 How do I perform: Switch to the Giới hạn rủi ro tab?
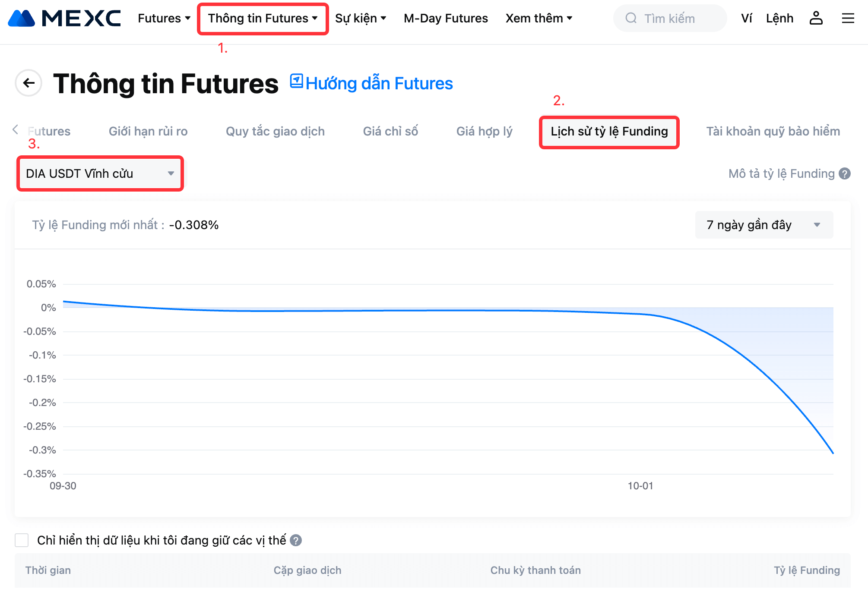(x=148, y=131)
